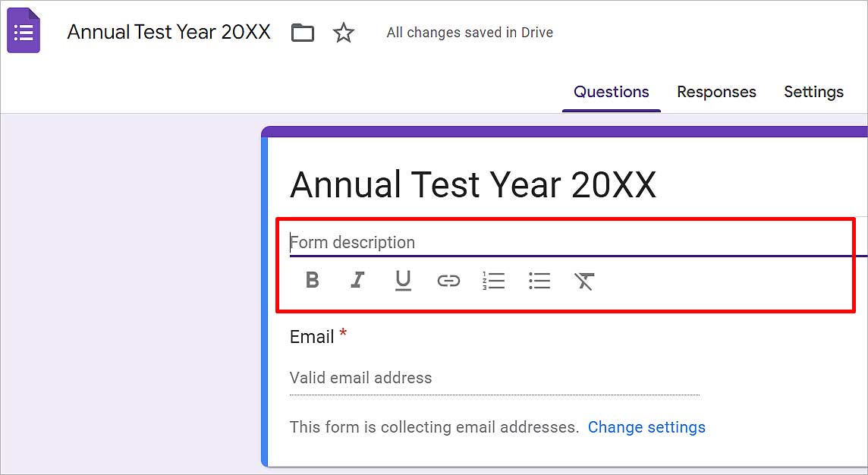
Task: Click the Google Forms home icon
Action: tap(24, 31)
